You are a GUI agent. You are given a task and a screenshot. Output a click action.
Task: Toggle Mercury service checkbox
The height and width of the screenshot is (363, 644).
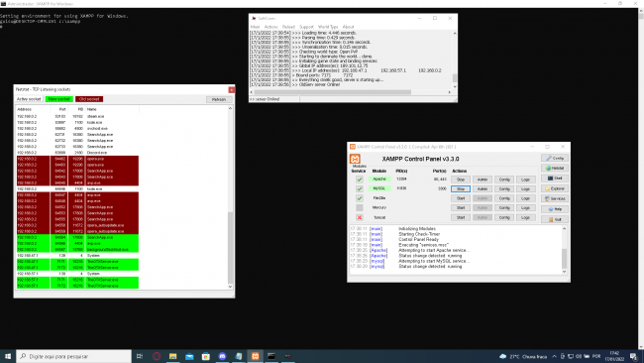tap(360, 208)
